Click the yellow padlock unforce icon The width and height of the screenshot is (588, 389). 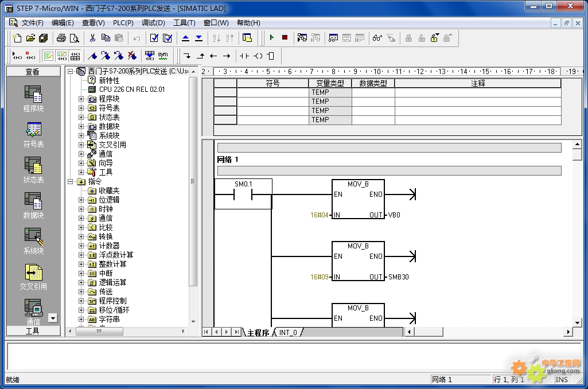tap(435, 38)
